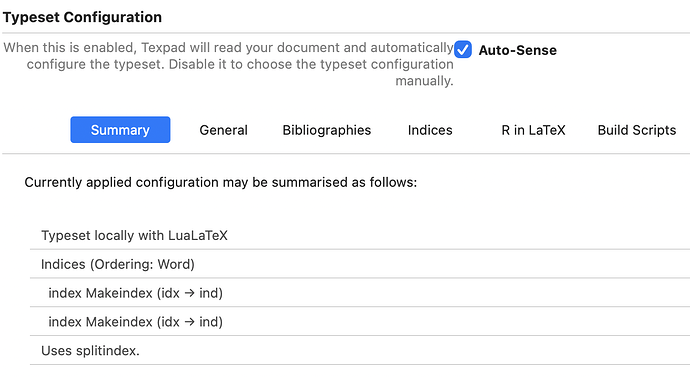Click the Auto-Sense label text
Viewport: 690px width, 377px height.
point(518,50)
